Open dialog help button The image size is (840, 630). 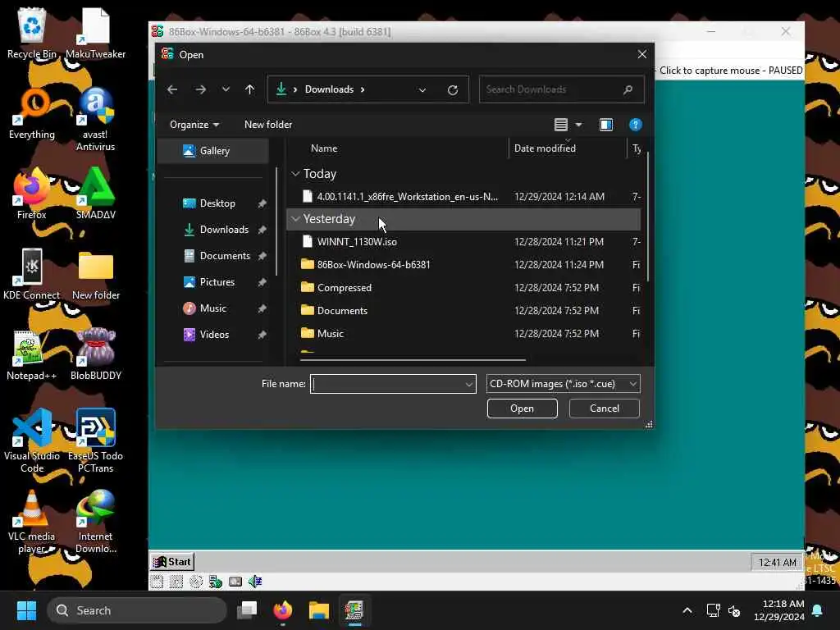pyautogui.click(x=636, y=125)
